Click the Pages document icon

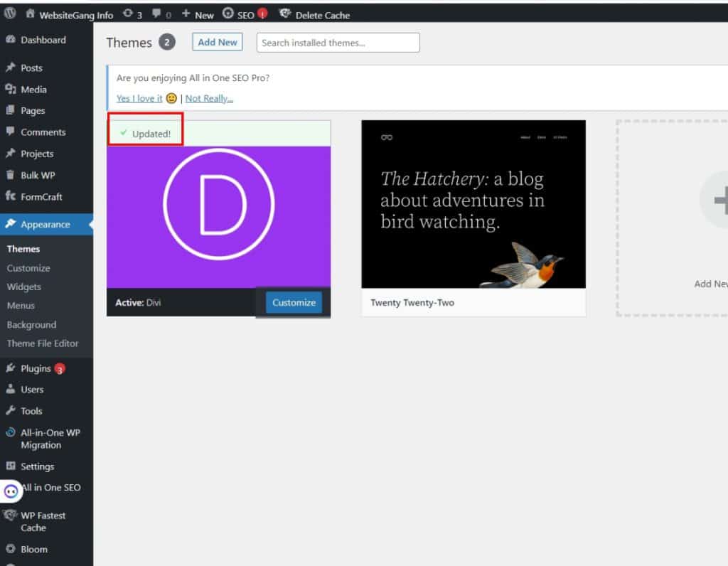point(10,110)
